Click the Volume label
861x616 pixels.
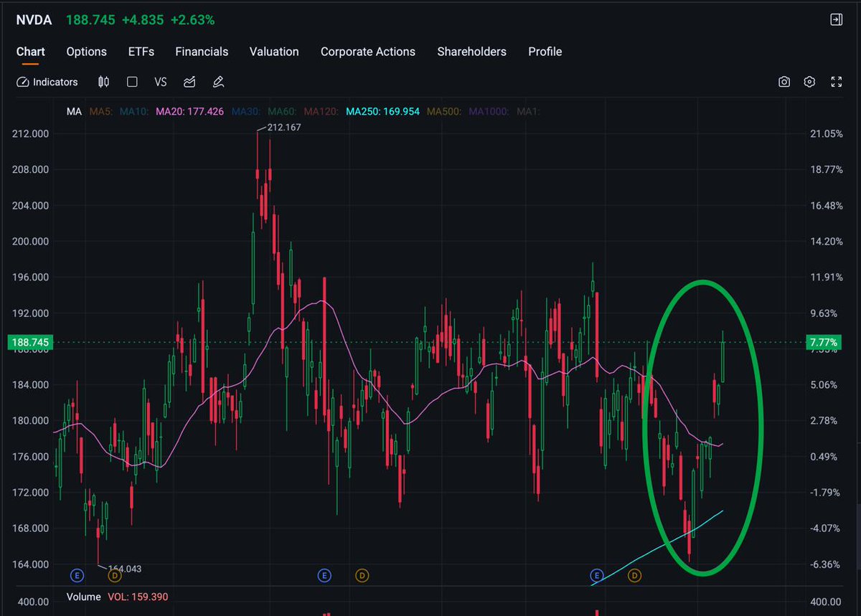83,597
